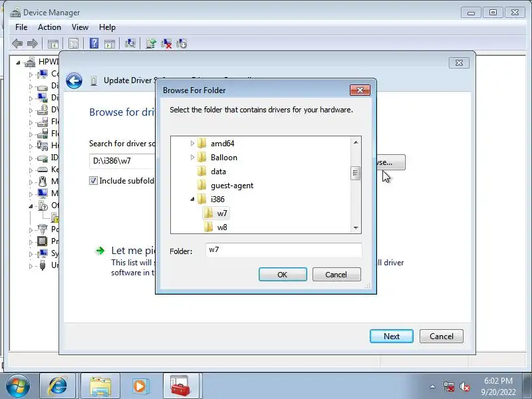Click the network status tray icon
Viewport: 532px width, 399px height.
[448, 386]
